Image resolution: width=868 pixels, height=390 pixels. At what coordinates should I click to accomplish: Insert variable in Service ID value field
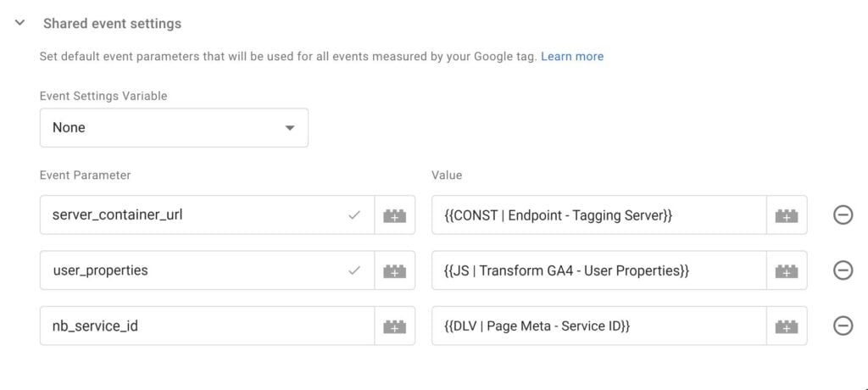[787, 326]
